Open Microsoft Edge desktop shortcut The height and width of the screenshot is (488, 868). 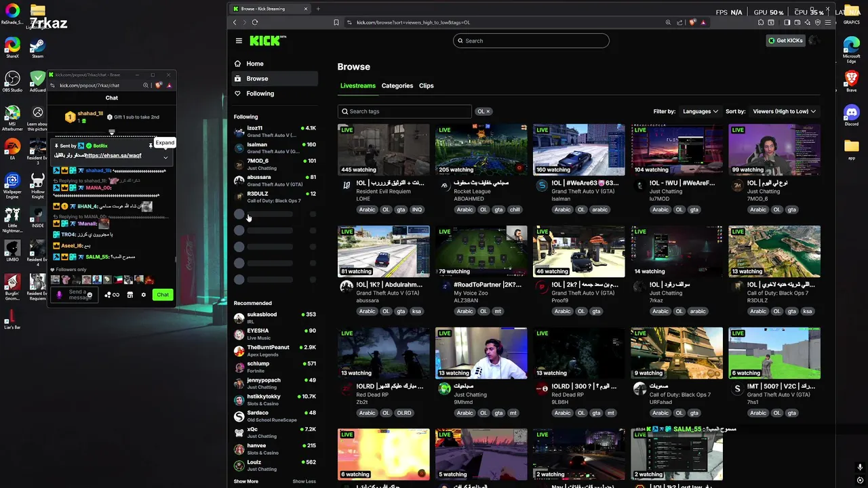[851, 49]
